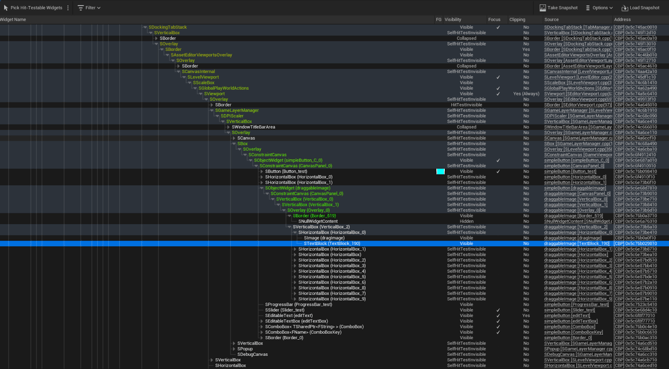The height and width of the screenshot is (369, 669).
Task: Select SOverlay (Overlay_0) row
Action: (334, 210)
